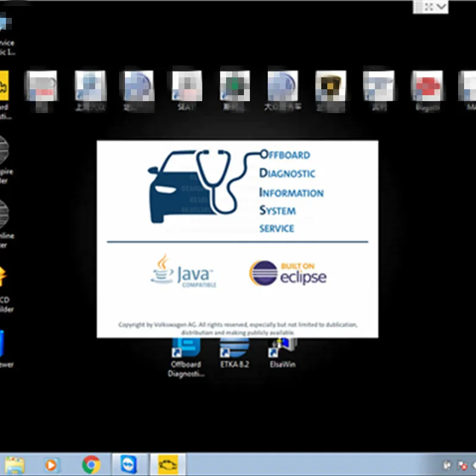Open the first white pixelated shortcut next to yellow icon
476x476 pixels.
[x=42, y=90]
